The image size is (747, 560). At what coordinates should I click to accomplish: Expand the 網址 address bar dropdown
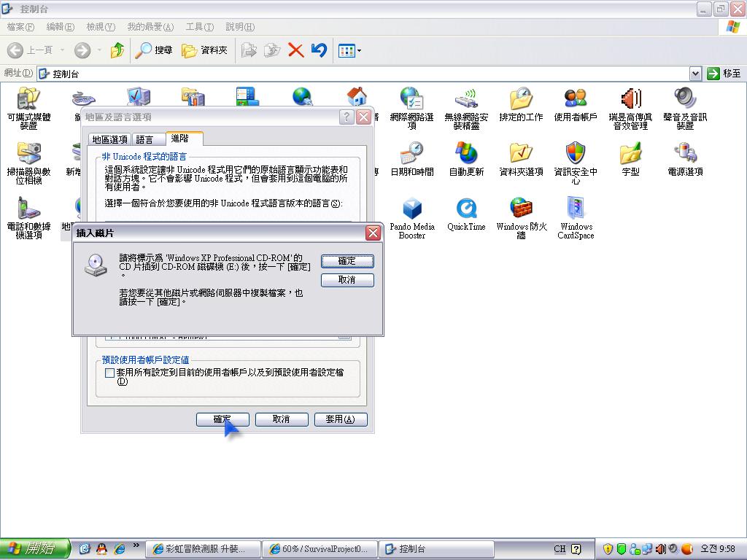(695, 74)
